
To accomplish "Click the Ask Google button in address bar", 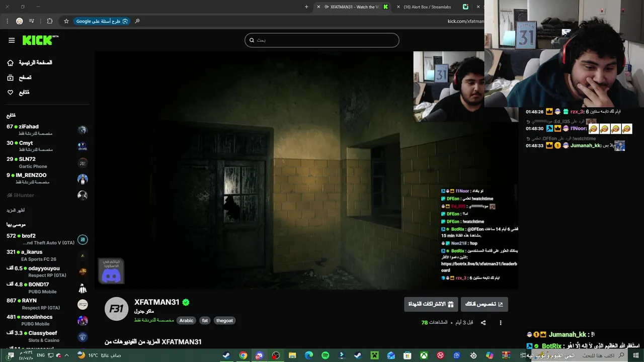I will (102, 21).
